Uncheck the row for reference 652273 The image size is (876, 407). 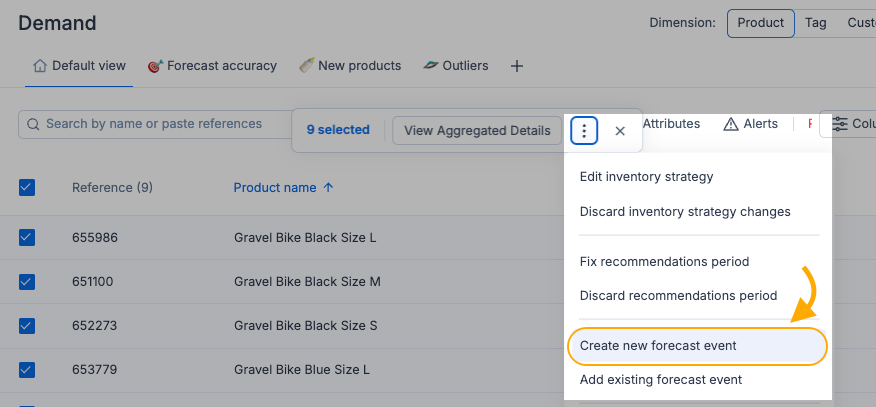pyautogui.click(x=27, y=325)
